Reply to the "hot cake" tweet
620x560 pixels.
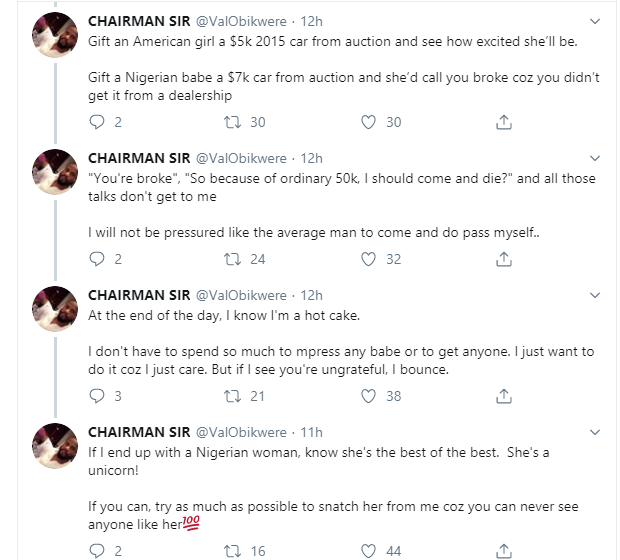coord(97,396)
